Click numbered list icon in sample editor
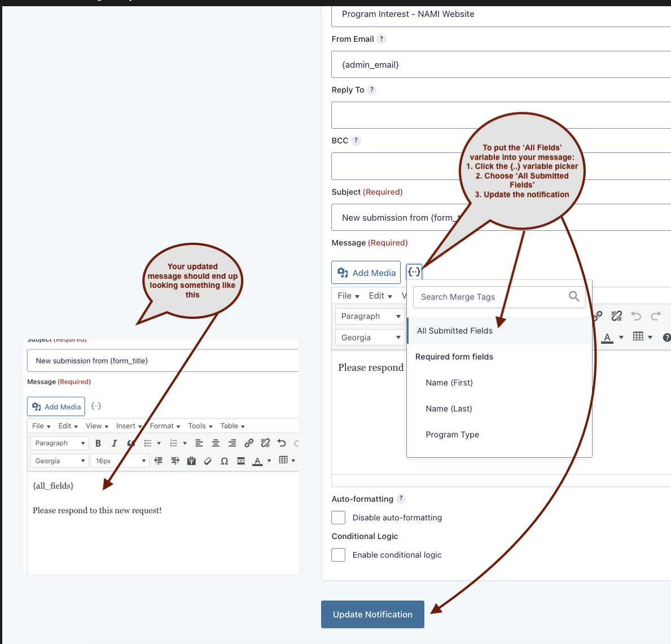671x644 pixels. coord(173,443)
